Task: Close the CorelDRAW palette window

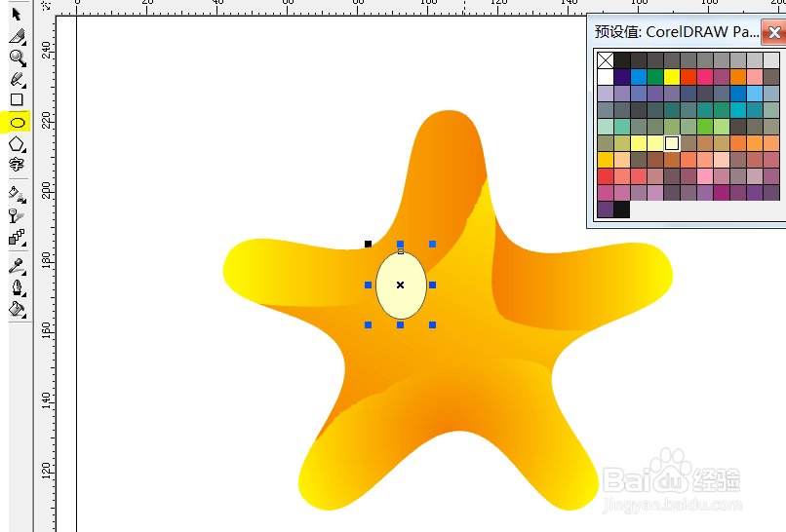Action: (774, 33)
